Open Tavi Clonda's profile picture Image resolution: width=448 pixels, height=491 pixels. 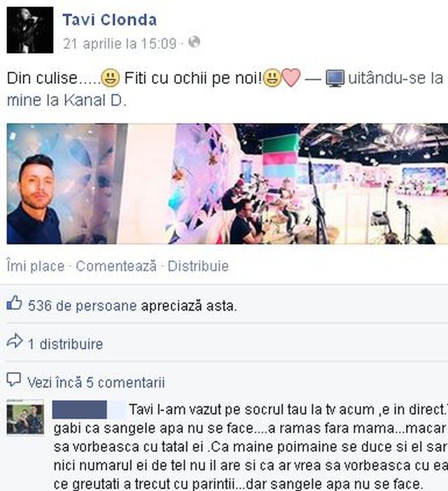coord(30,30)
